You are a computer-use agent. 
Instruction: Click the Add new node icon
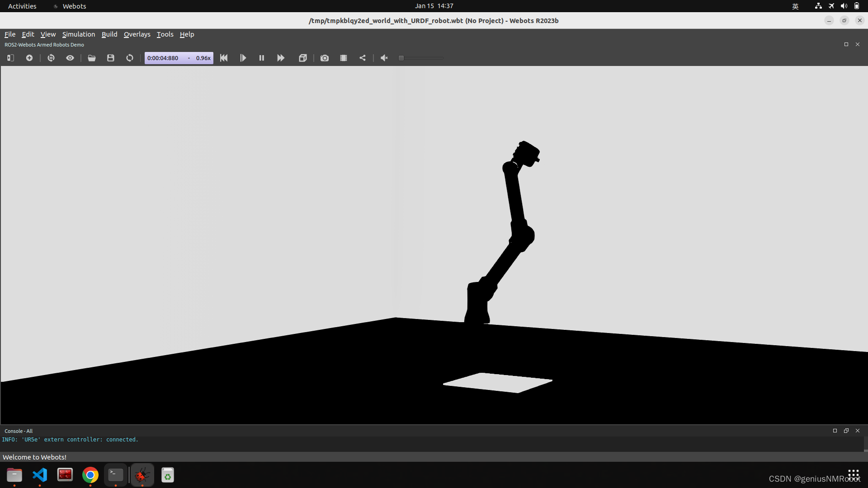click(x=29, y=58)
